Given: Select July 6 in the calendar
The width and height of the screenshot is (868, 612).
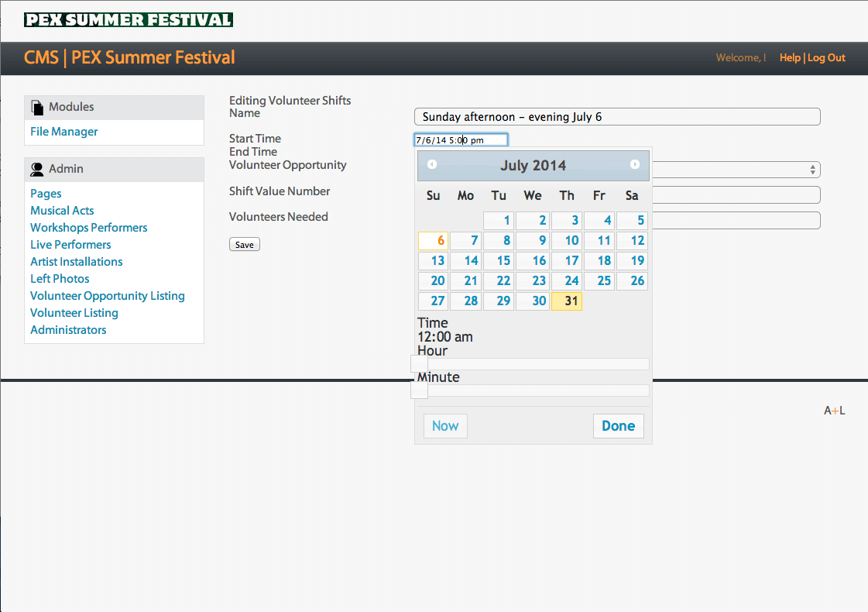Looking at the screenshot, I should (433, 241).
